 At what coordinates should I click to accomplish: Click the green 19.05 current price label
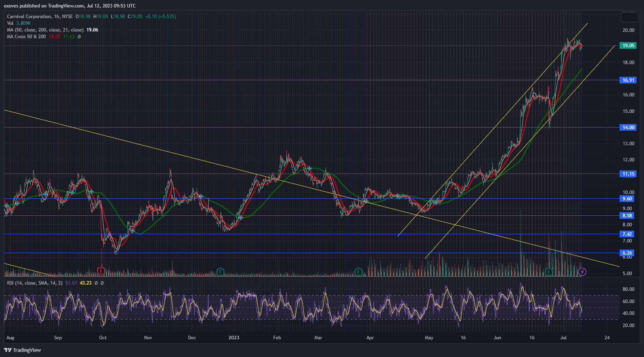tap(628, 46)
